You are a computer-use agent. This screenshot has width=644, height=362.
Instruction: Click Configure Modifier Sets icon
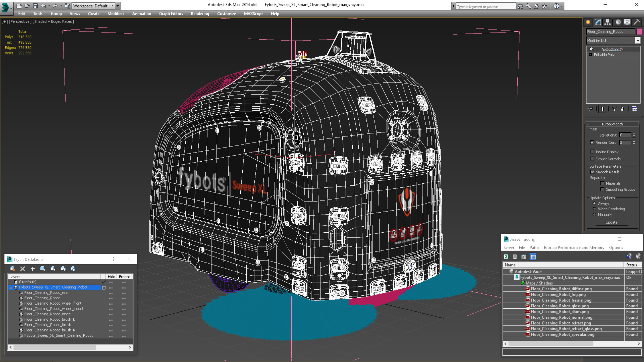634,109
